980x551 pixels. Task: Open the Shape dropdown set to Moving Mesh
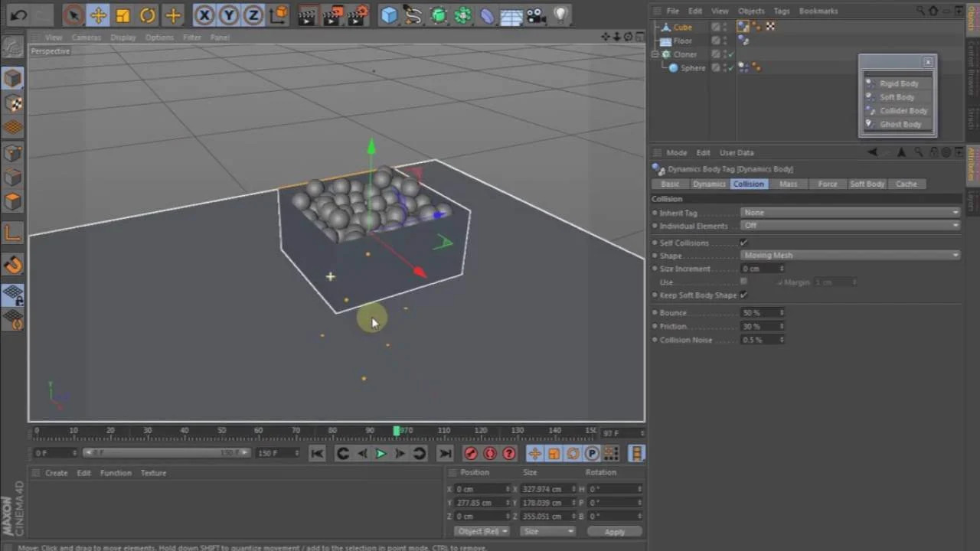pyautogui.click(x=850, y=255)
